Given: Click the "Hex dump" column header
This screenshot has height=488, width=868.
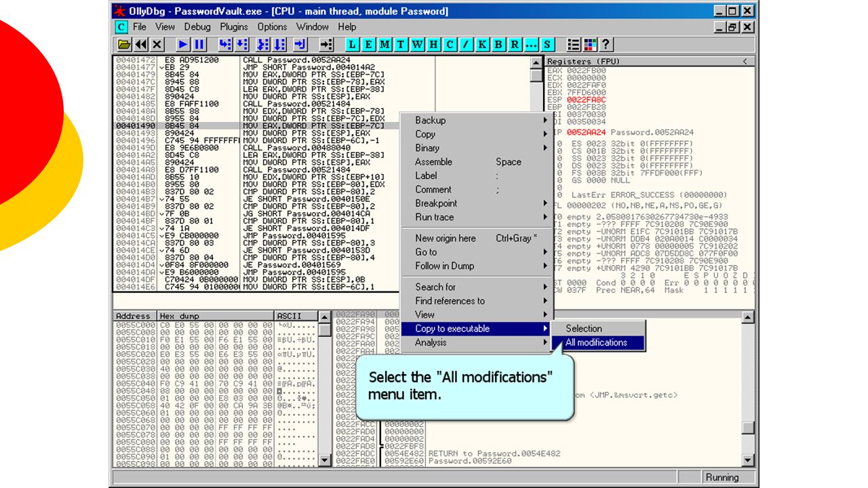Looking at the screenshot, I should pos(216,316).
